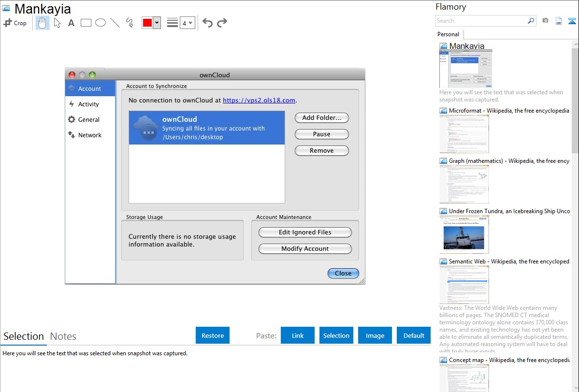
Task: Click the Pause button in ownCloud
Action: click(x=321, y=134)
